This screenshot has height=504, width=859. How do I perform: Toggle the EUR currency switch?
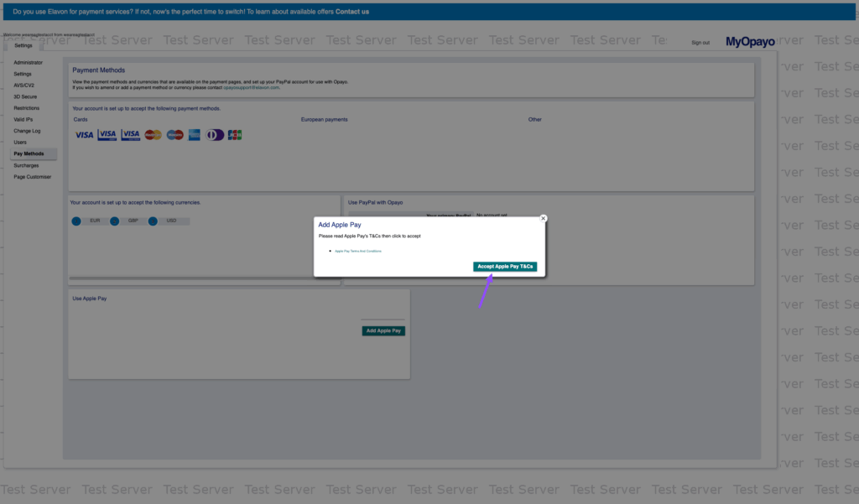pos(76,221)
